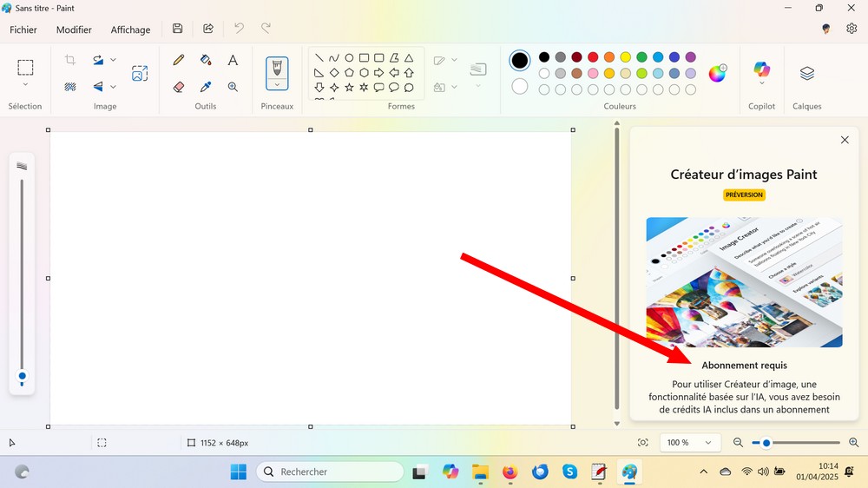This screenshot has width=868, height=488.
Task: Select the pentagon shape
Action: click(349, 73)
